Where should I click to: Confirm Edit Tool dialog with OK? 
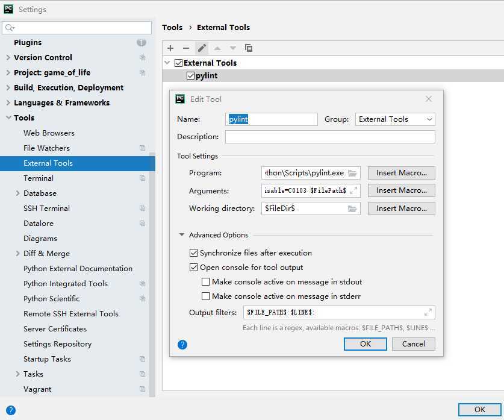coord(365,344)
